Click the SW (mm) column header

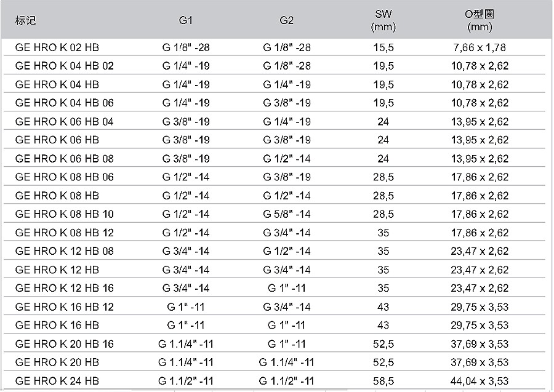coord(383,20)
